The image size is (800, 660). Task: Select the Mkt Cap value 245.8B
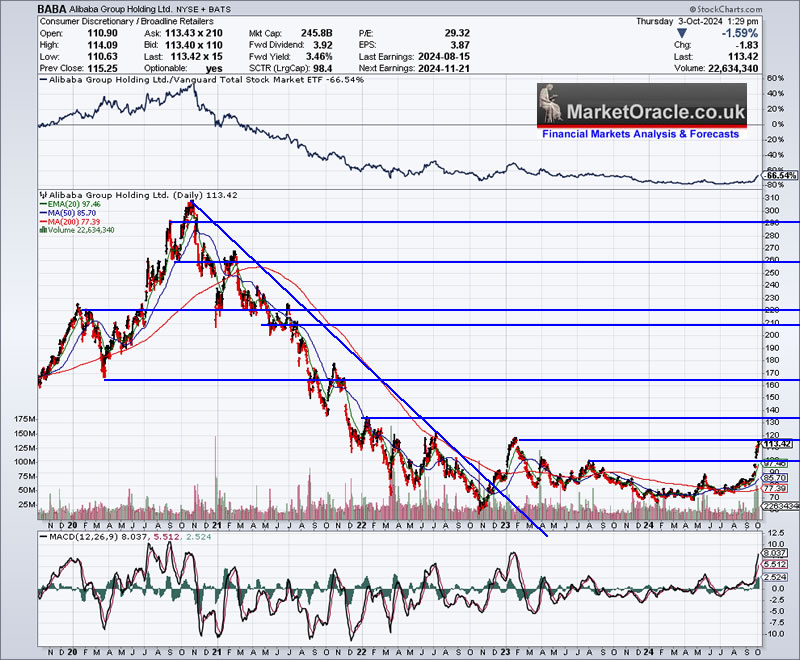[x=316, y=33]
